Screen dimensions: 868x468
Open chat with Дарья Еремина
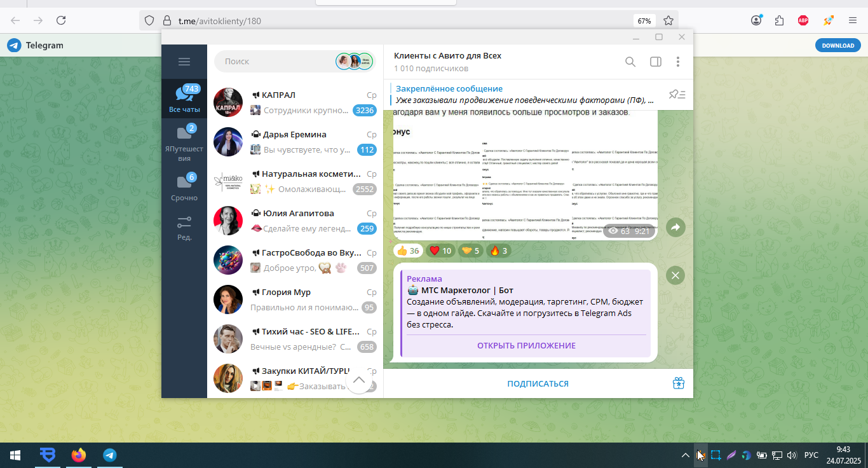[x=295, y=142]
